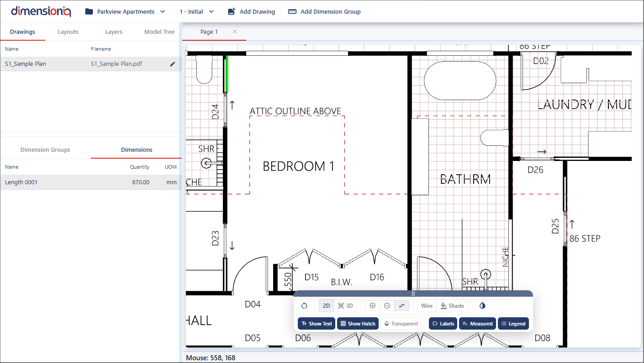Click the reset view rotate icon
This screenshot has height=363, width=644.
[304, 306]
